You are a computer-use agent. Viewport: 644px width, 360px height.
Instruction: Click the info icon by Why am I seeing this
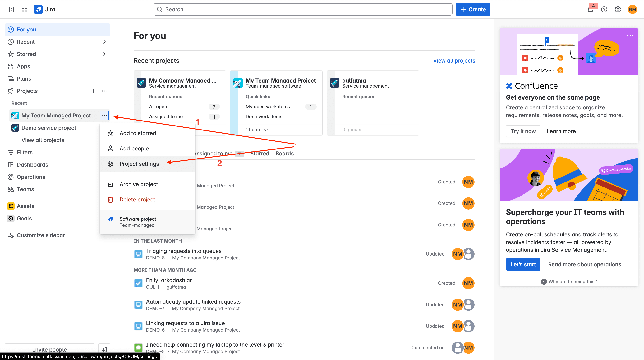pos(544,282)
